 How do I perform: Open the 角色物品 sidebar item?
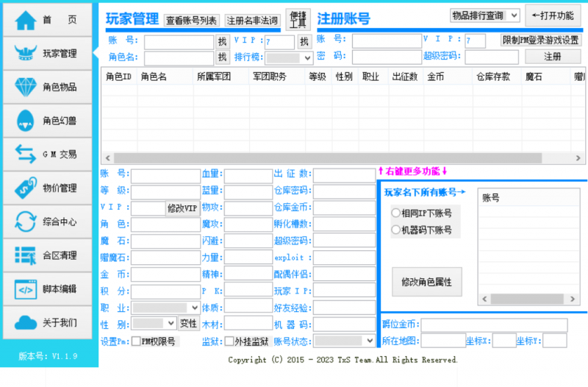[x=47, y=87]
